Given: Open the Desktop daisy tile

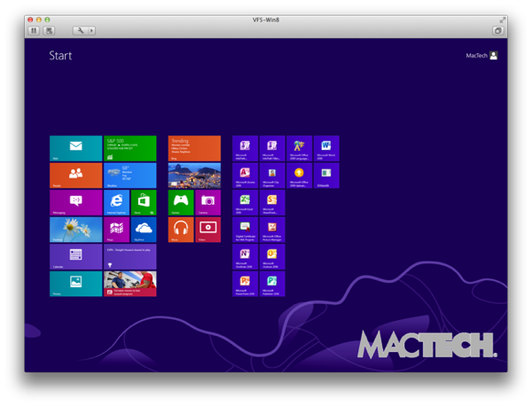Looking at the screenshot, I should 75,230.
